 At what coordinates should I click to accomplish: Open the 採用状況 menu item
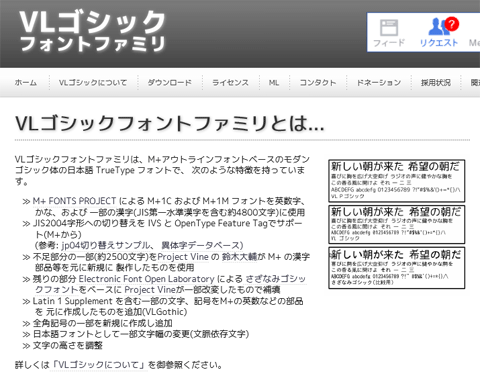(x=436, y=82)
